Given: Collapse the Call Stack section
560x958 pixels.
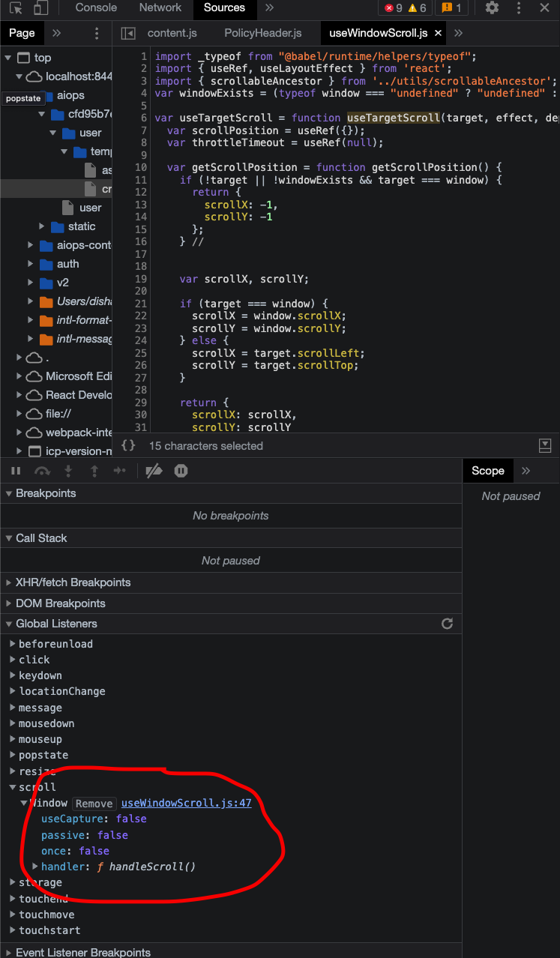Looking at the screenshot, I should tap(7, 537).
